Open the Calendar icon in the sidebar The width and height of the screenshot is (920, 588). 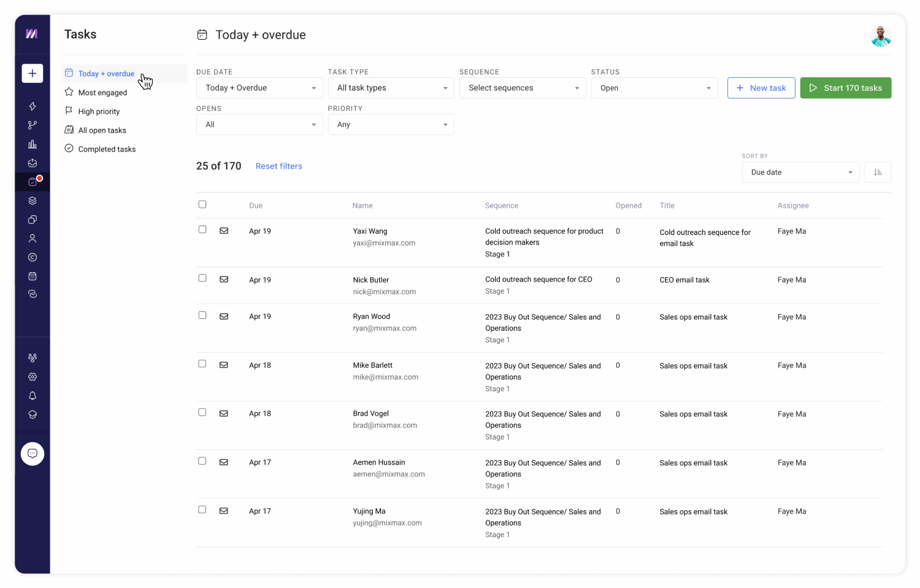(x=32, y=276)
